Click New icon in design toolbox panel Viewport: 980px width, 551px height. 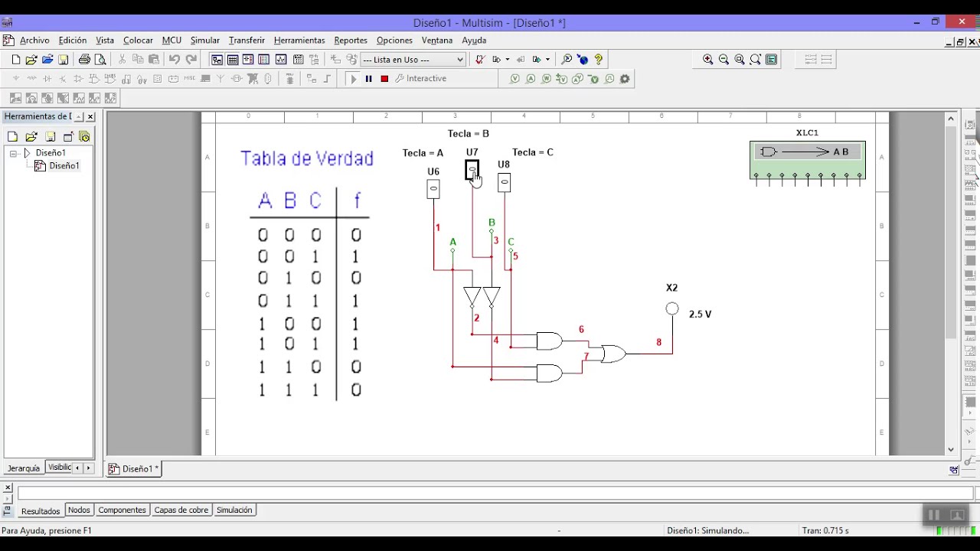coord(12,137)
